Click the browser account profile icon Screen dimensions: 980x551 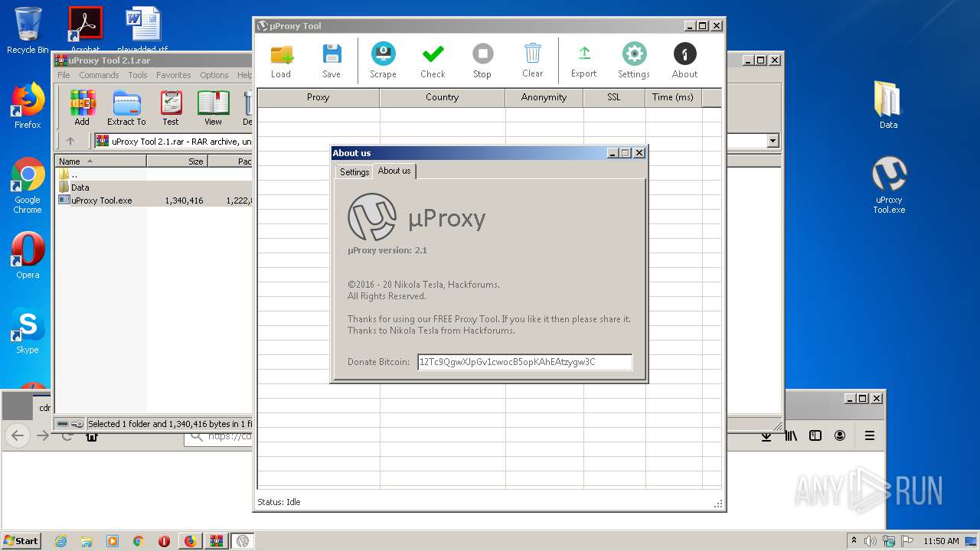tap(840, 435)
